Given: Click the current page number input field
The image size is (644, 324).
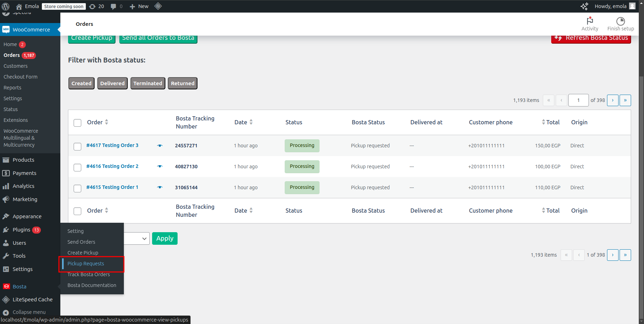Looking at the screenshot, I should [x=578, y=100].
